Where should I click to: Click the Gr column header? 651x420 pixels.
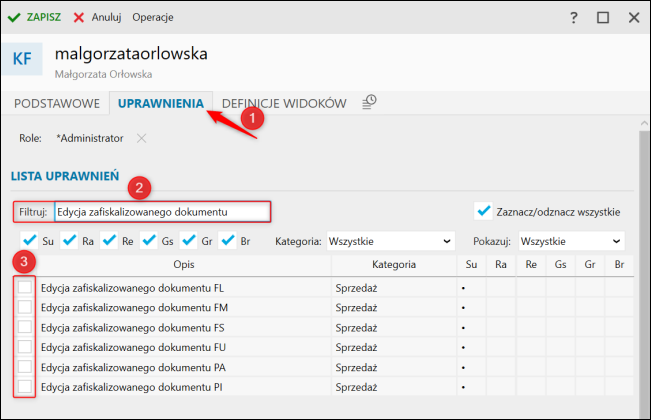(590, 265)
